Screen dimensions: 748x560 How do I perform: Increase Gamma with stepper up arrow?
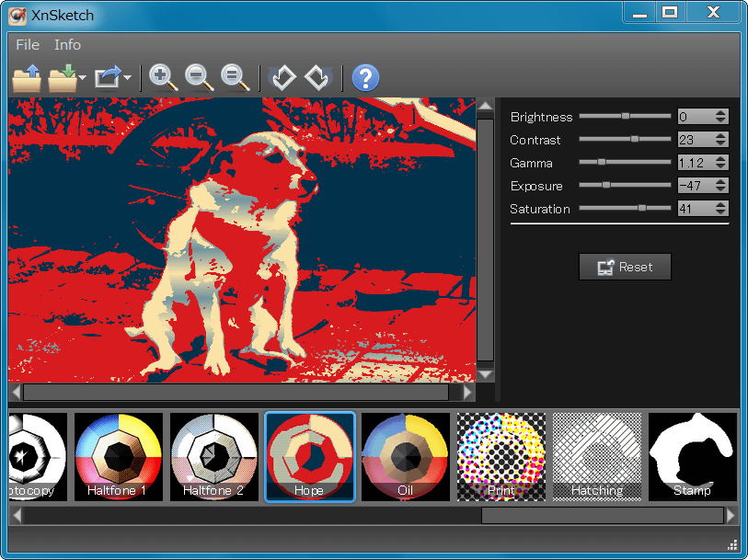point(720,159)
